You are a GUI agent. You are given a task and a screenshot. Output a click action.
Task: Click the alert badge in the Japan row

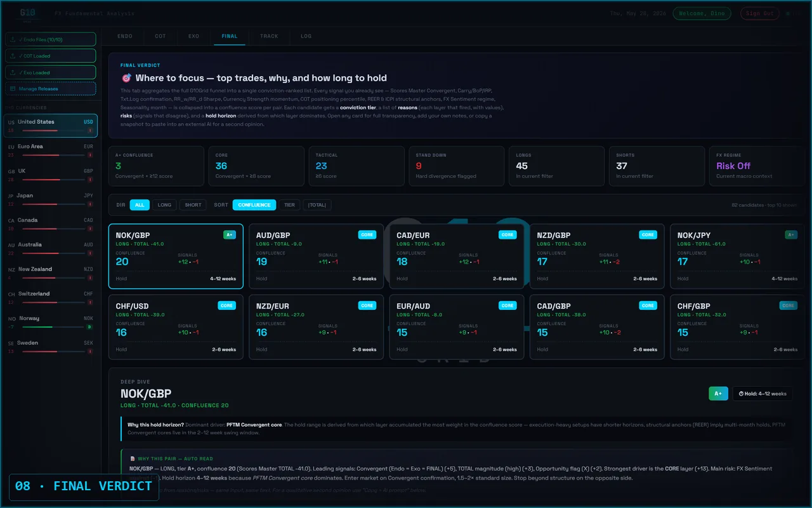click(89, 204)
